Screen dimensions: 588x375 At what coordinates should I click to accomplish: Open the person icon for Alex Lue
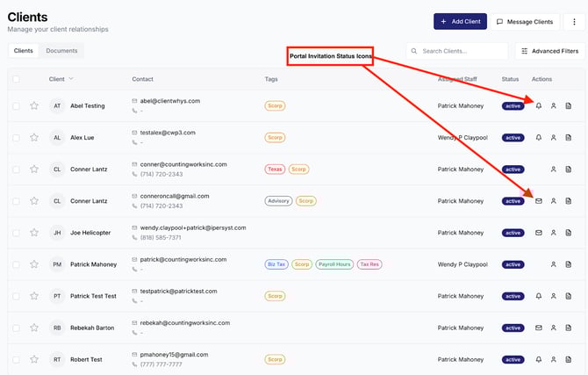pos(554,138)
